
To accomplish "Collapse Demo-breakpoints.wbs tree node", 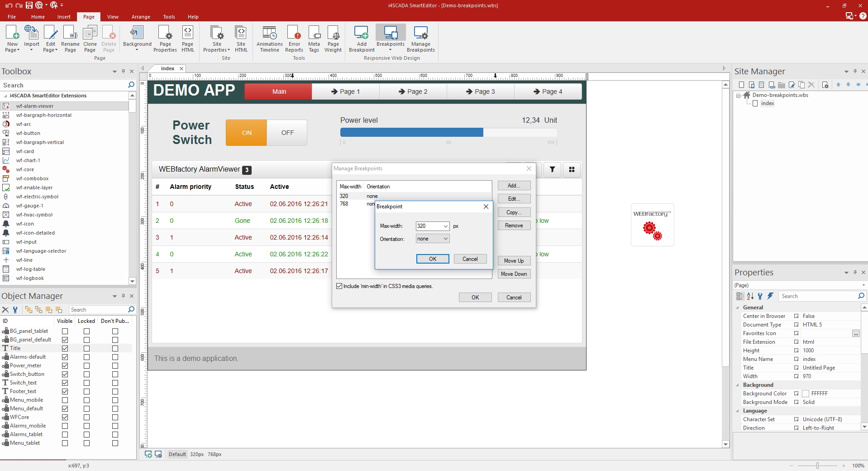I will tap(739, 96).
